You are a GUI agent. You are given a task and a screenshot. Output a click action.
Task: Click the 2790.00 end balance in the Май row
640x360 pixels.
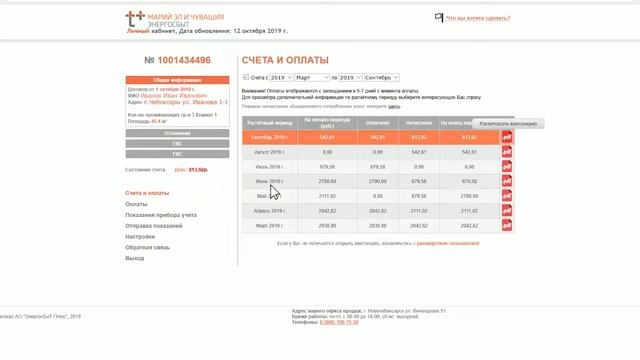(x=469, y=196)
